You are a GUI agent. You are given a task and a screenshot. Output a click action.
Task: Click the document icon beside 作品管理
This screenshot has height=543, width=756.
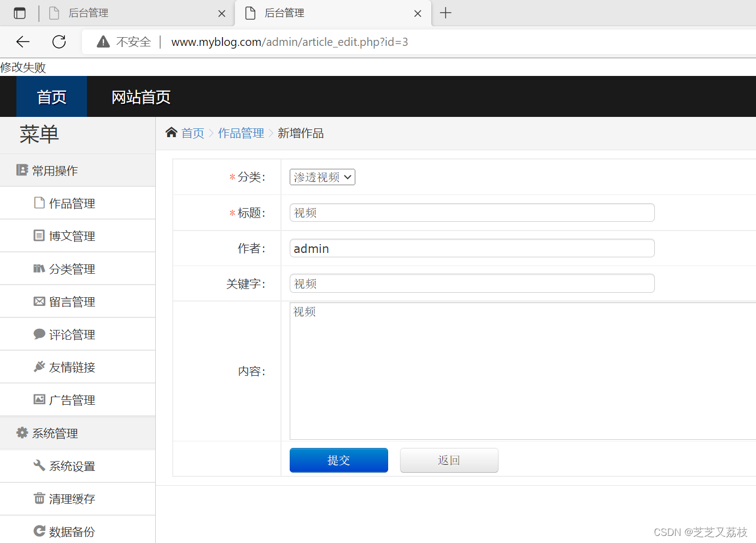[39, 203]
